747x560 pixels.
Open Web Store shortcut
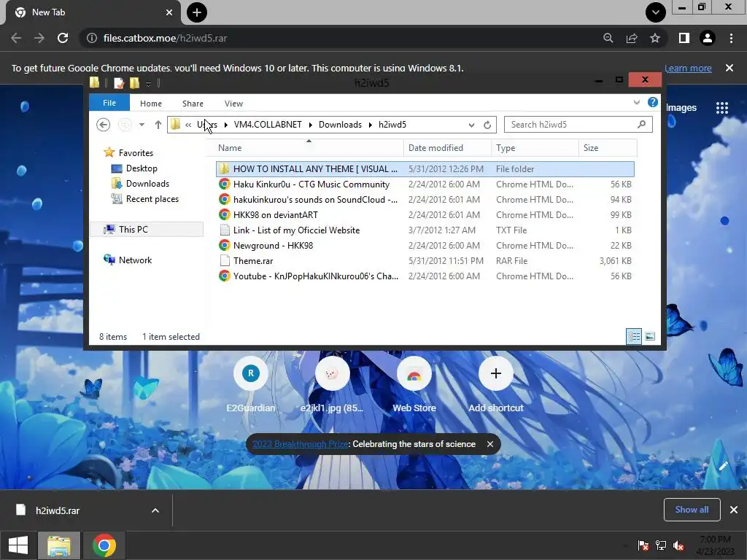coord(414,385)
